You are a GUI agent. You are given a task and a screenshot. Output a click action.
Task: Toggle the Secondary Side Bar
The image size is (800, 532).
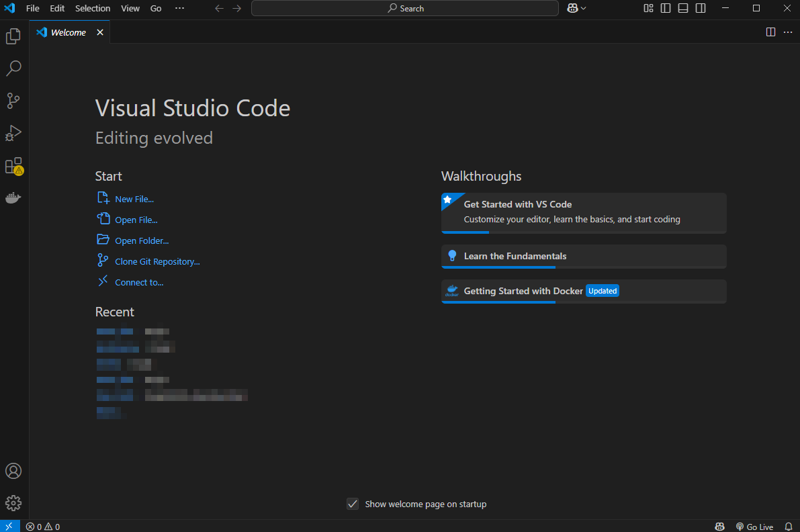(701, 8)
